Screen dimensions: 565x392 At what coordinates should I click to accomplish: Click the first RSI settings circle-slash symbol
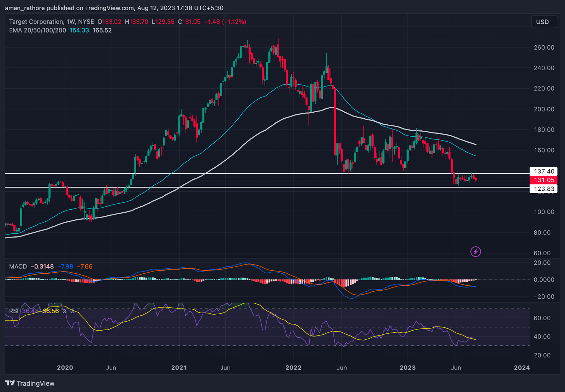[x=64, y=311]
